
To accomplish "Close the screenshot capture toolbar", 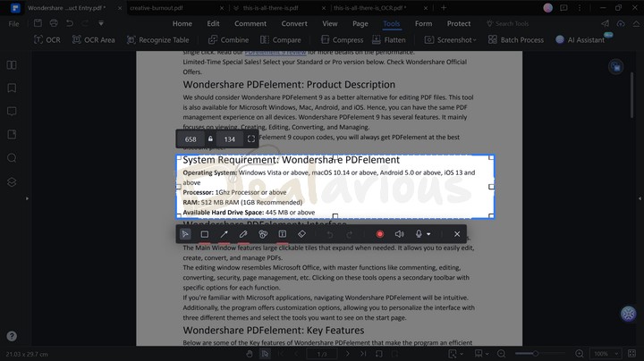I will (x=457, y=234).
